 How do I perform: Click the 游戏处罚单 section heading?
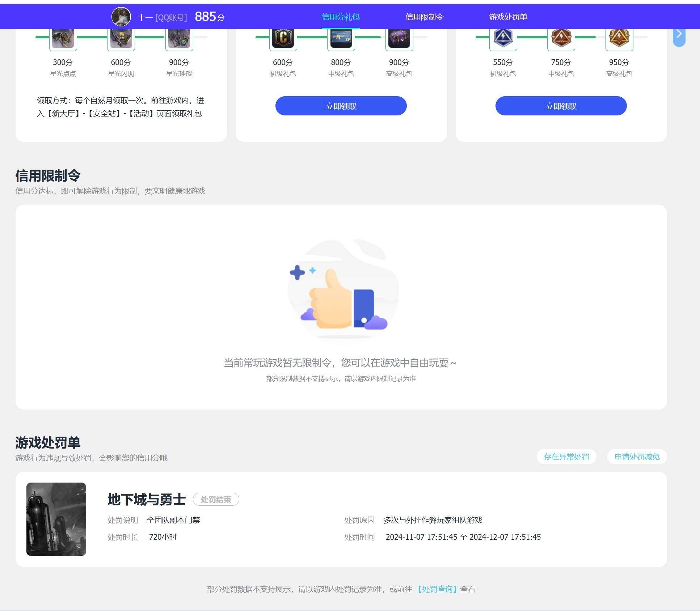pyautogui.click(x=48, y=442)
